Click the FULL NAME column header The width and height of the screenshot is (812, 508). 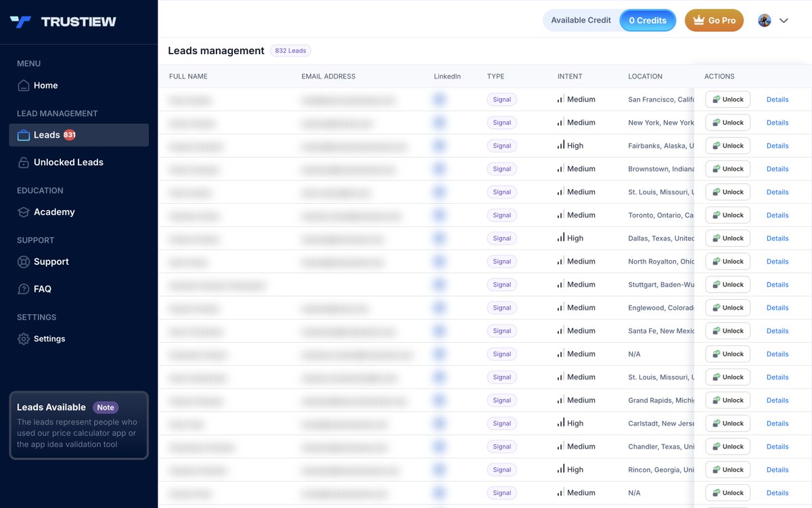point(188,77)
